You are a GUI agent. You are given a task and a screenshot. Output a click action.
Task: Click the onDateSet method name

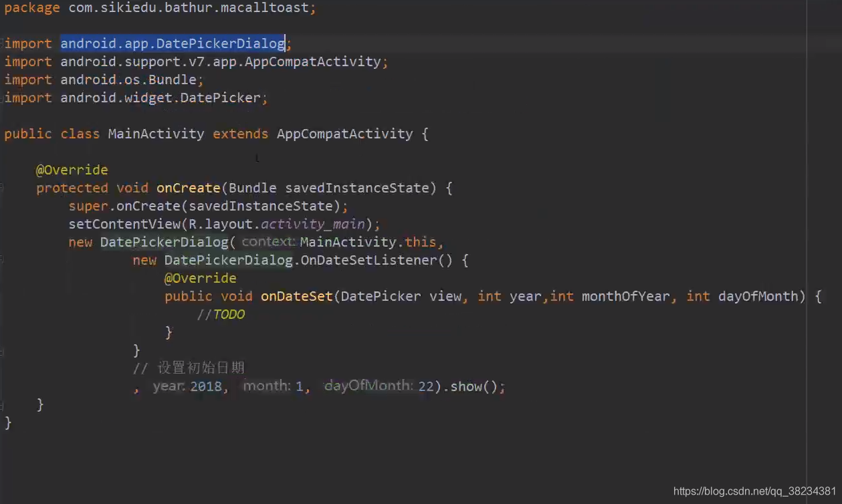coord(296,296)
